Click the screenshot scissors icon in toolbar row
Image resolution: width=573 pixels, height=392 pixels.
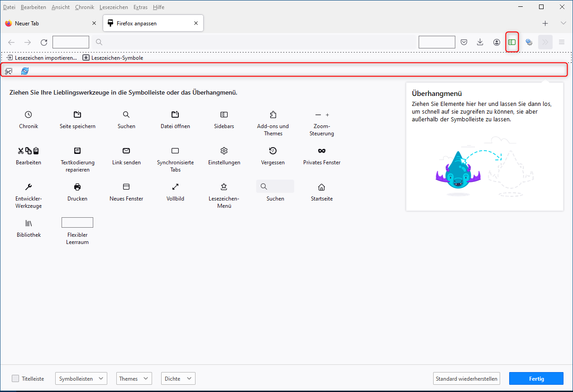pos(9,71)
